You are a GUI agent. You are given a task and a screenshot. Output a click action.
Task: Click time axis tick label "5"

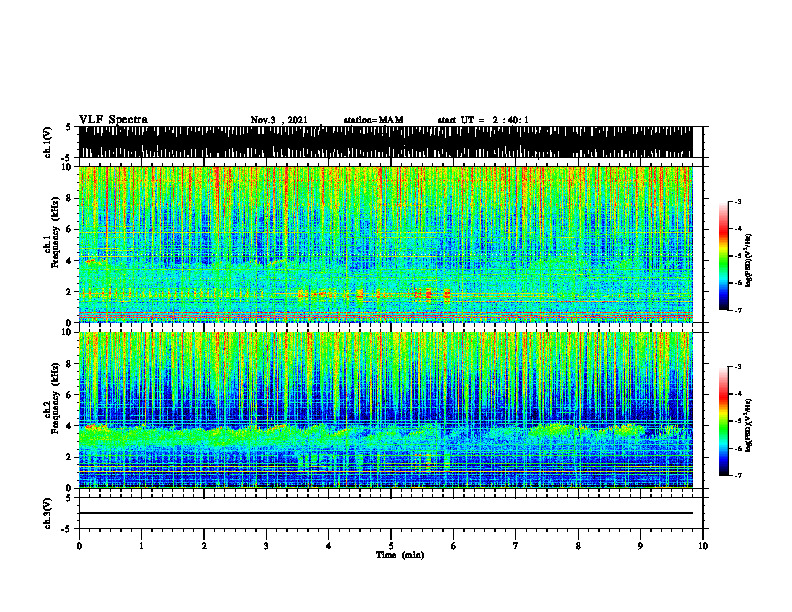tap(391, 546)
